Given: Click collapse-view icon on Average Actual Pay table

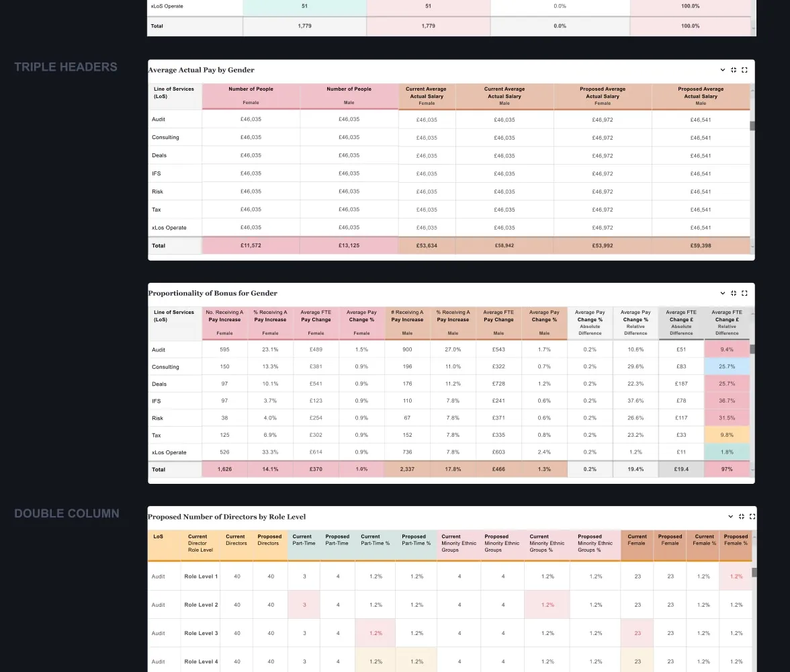Looking at the screenshot, I should click(734, 70).
